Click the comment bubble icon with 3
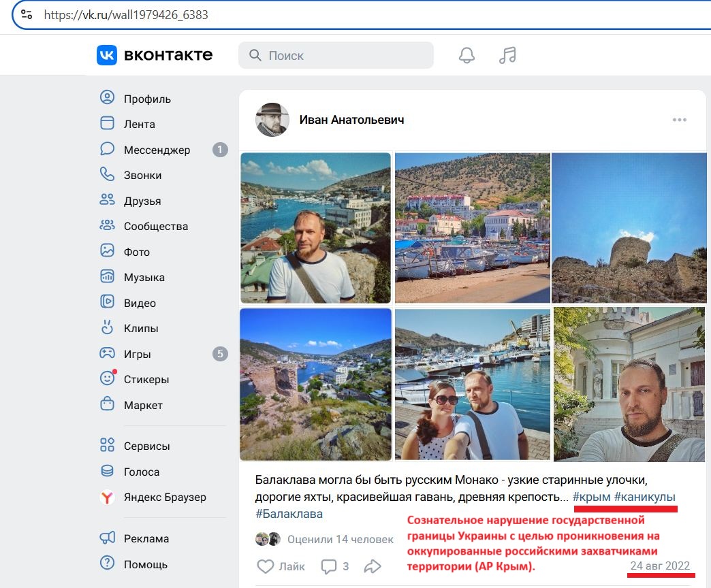Image resolution: width=711 pixels, height=588 pixels. 328,566
